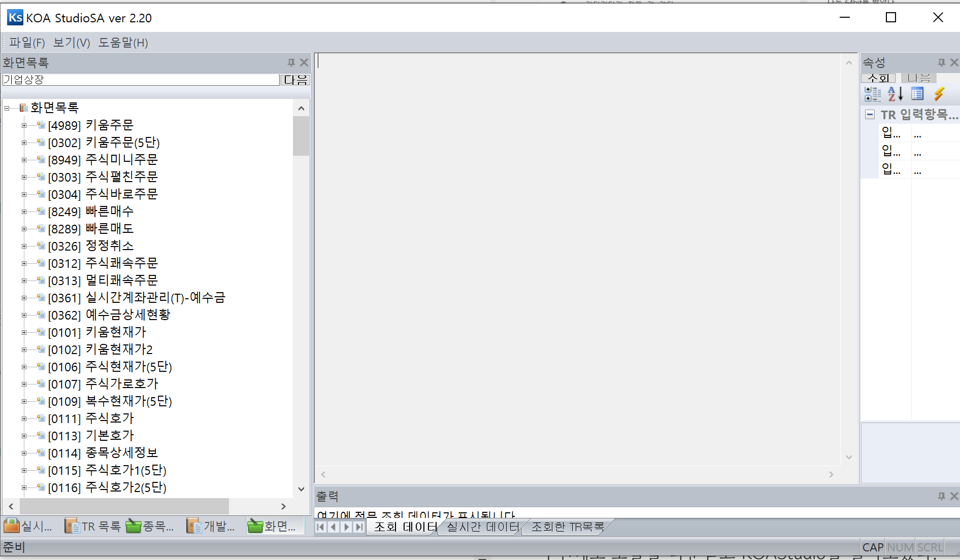Pin the 화면목록 panel
The height and width of the screenshot is (560, 960).
click(291, 62)
